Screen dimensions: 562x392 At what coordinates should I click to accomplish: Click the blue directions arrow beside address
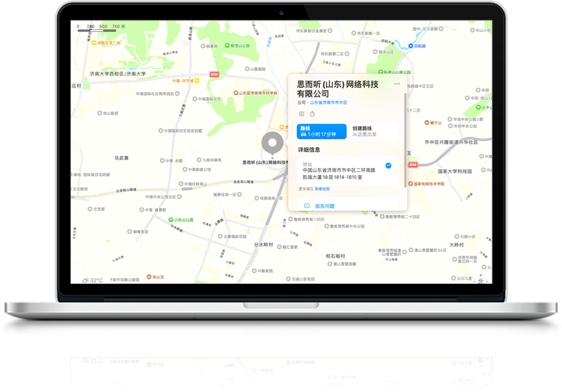[388, 166]
